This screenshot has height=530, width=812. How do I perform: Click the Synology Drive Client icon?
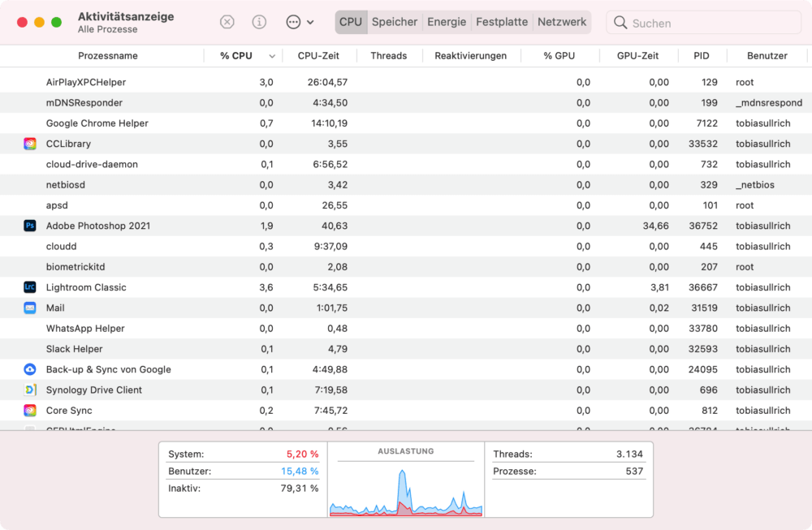tap(30, 390)
